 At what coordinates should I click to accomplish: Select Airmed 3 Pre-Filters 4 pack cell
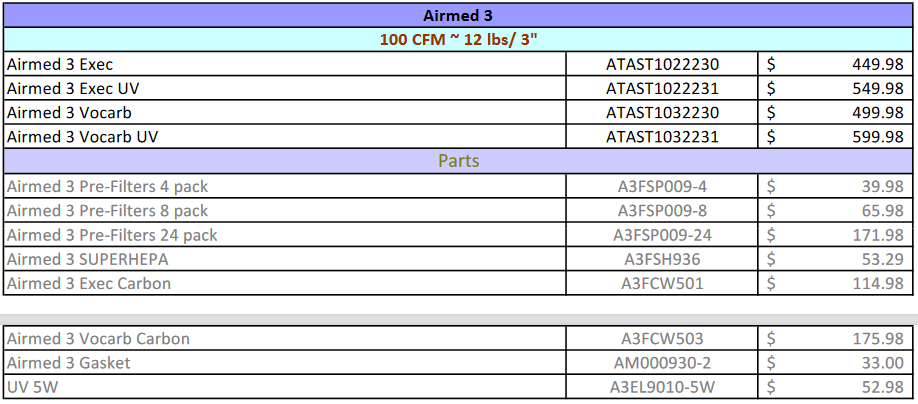285,186
